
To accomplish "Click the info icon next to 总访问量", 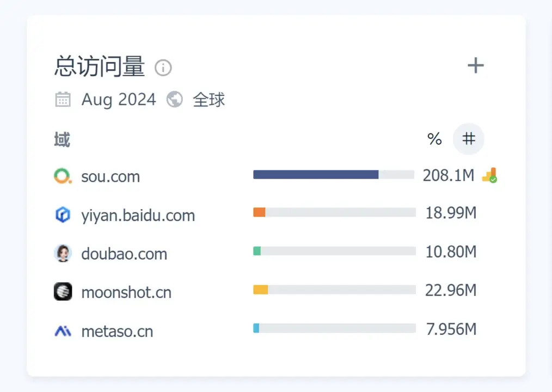I will coord(163,68).
